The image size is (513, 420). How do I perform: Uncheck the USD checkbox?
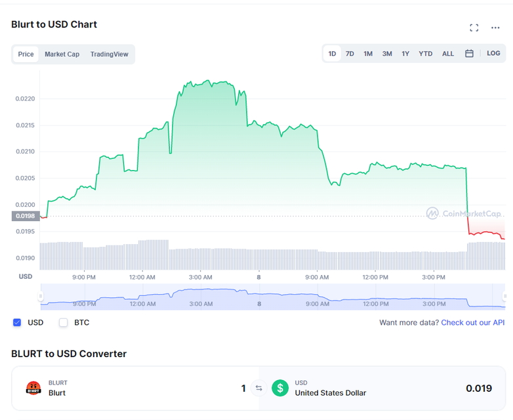coord(17,322)
